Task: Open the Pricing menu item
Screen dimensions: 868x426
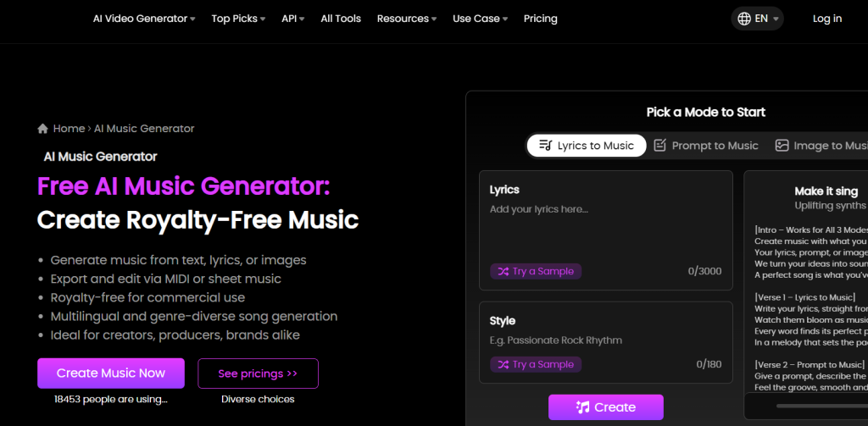Action: (541, 19)
